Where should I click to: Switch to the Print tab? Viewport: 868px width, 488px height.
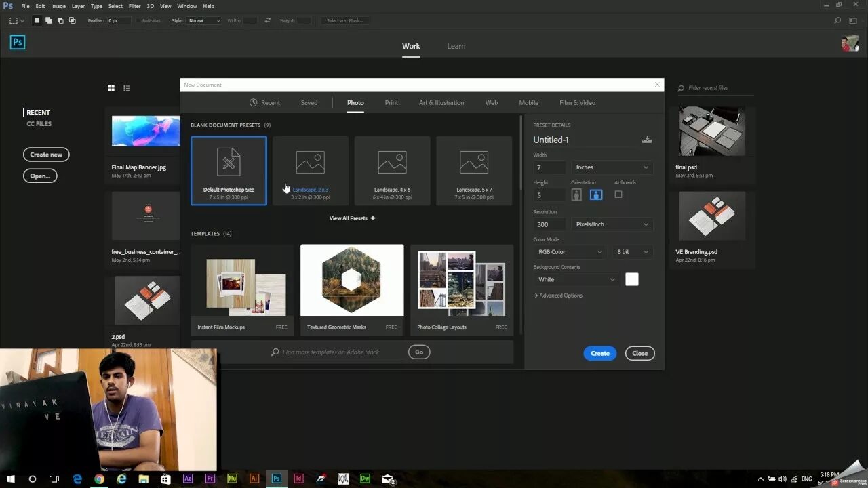(x=391, y=103)
